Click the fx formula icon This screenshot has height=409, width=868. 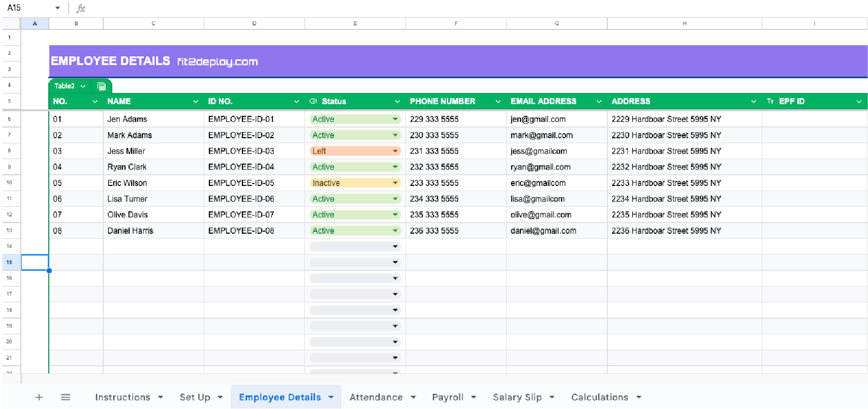coord(81,8)
